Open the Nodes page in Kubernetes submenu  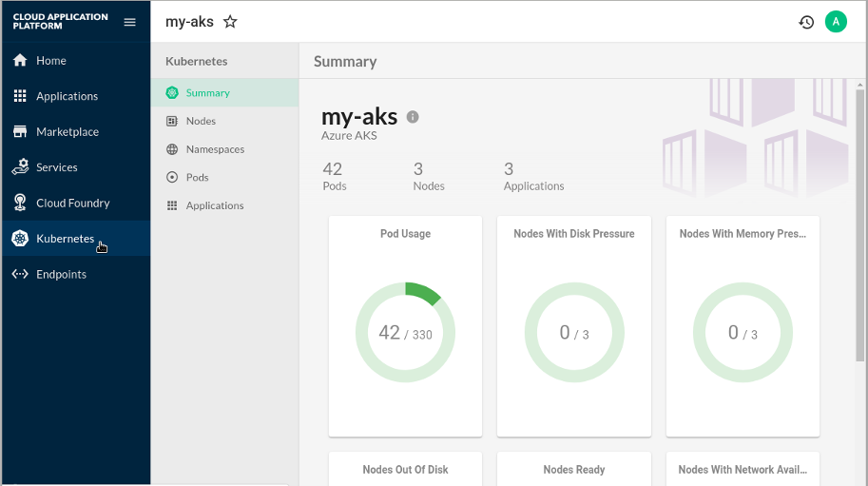(201, 121)
